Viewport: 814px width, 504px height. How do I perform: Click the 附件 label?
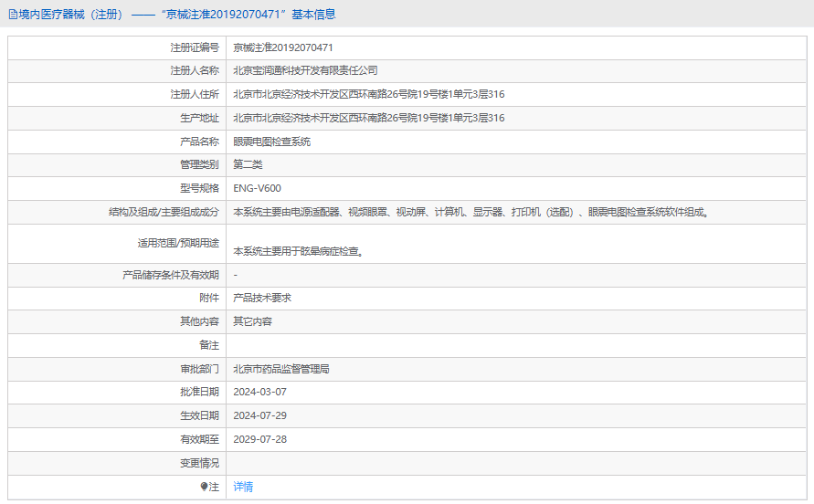click(x=209, y=298)
